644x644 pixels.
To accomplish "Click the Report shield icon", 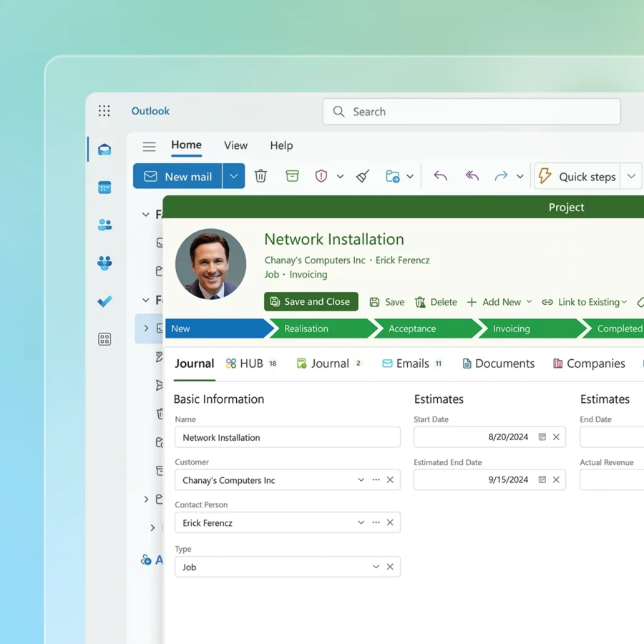I will point(321,176).
